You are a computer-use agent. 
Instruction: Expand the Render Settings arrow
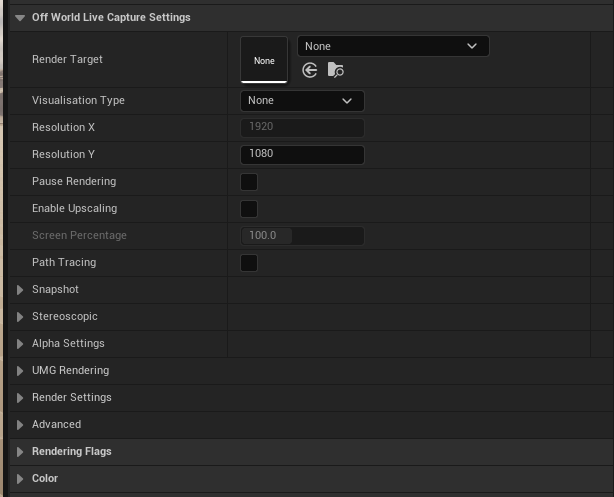click(20, 398)
